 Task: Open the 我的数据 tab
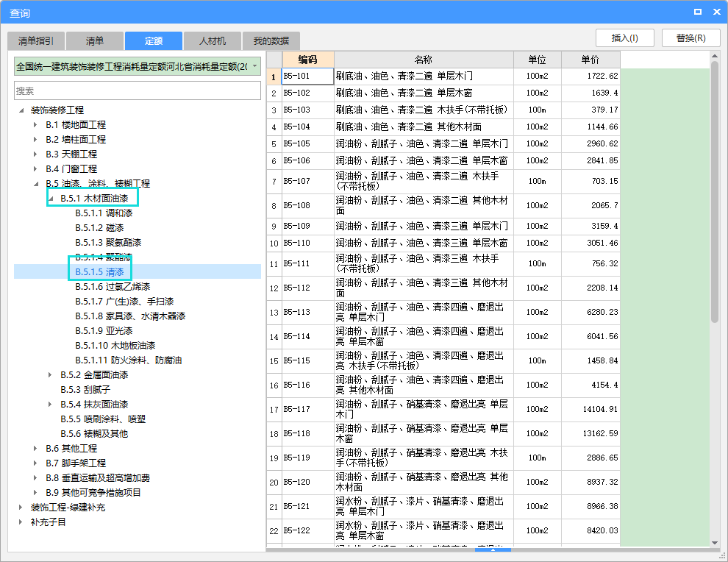pos(271,41)
